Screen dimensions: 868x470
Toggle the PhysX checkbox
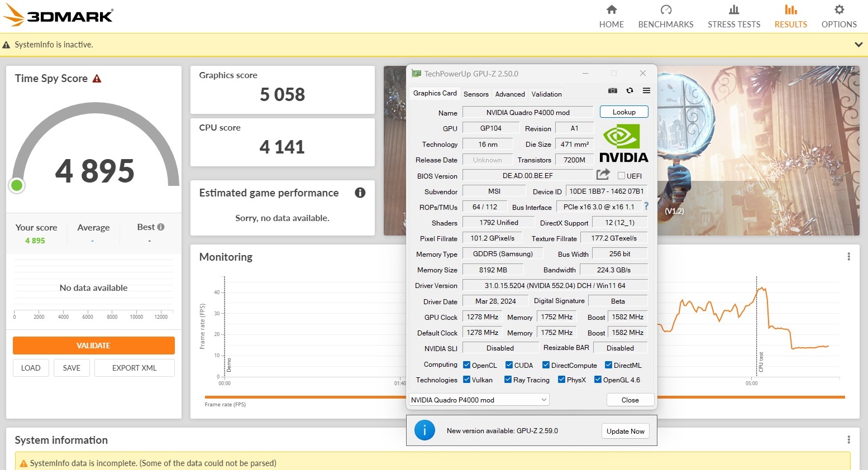pos(561,380)
